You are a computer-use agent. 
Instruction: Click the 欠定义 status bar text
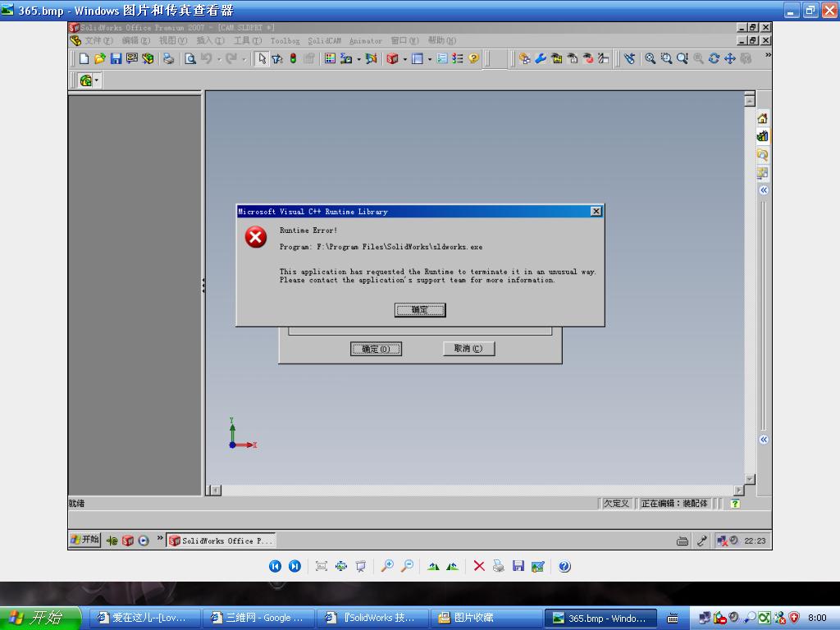coord(616,504)
